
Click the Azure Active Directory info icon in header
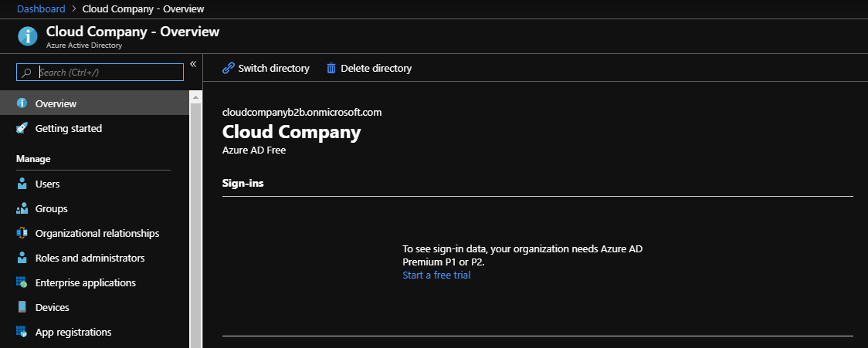click(28, 36)
